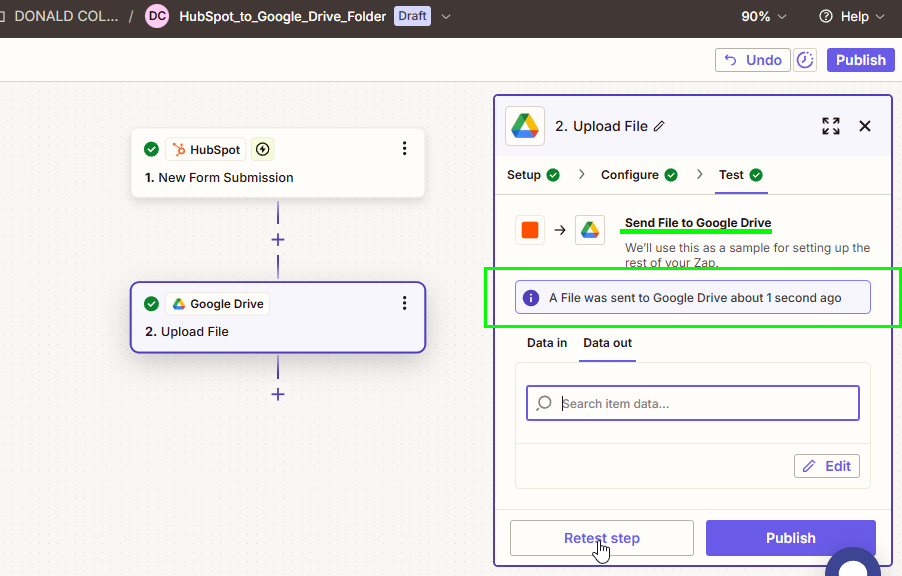Click the Edit button

(x=827, y=466)
